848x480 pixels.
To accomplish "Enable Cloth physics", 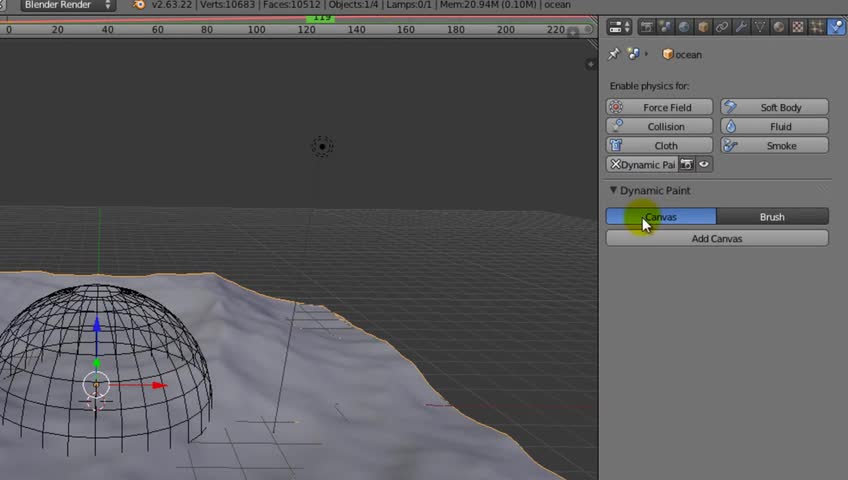I will click(x=659, y=145).
